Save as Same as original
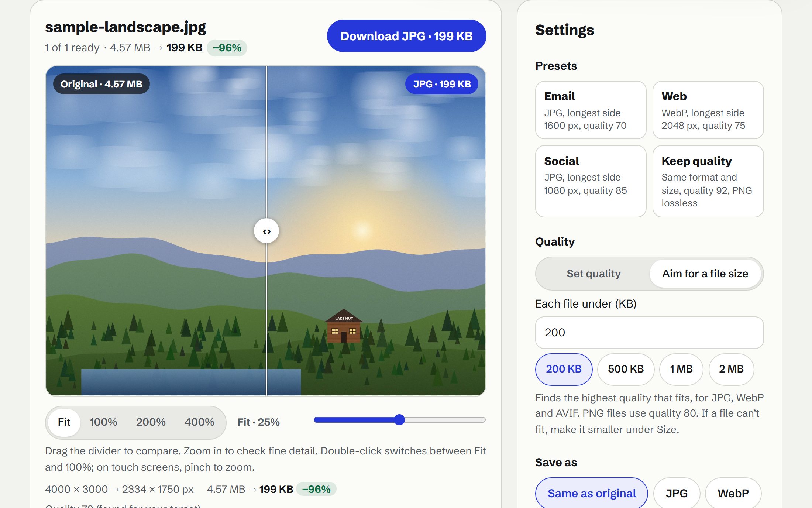The height and width of the screenshot is (508, 812). (591, 493)
